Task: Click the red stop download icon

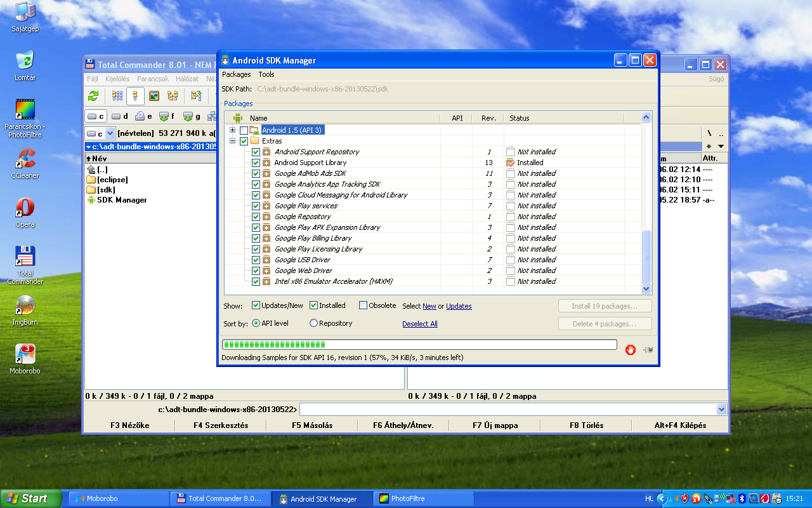Action: [x=630, y=349]
